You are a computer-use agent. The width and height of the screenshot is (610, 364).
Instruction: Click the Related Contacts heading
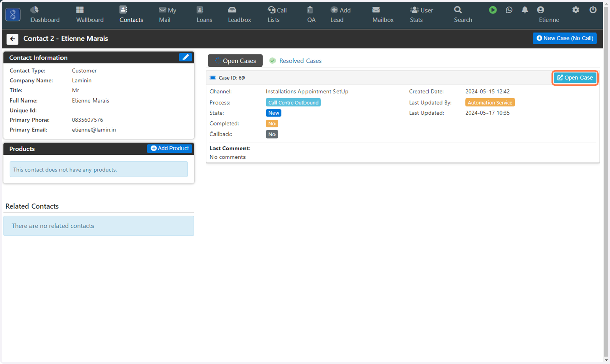click(x=32, y=206)
